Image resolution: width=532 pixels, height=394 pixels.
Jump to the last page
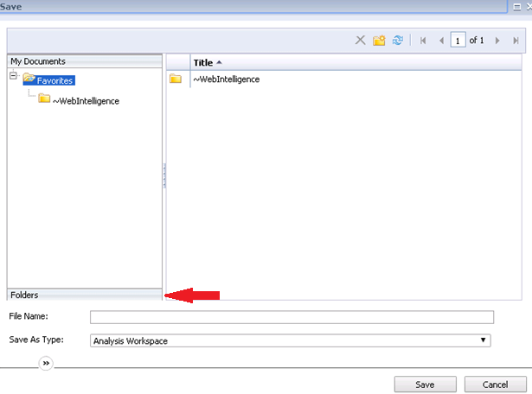point(516,41)
